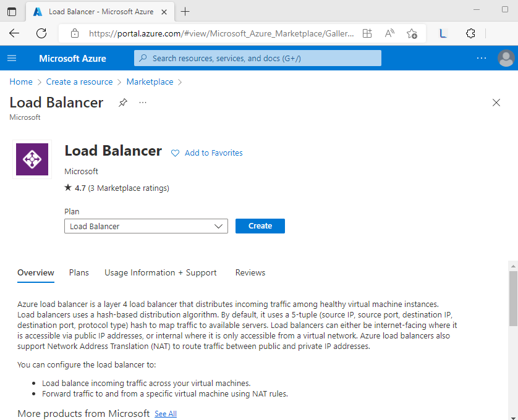Open the See All link
Viewport: 518px width, 420px height.
pos(166,414)
